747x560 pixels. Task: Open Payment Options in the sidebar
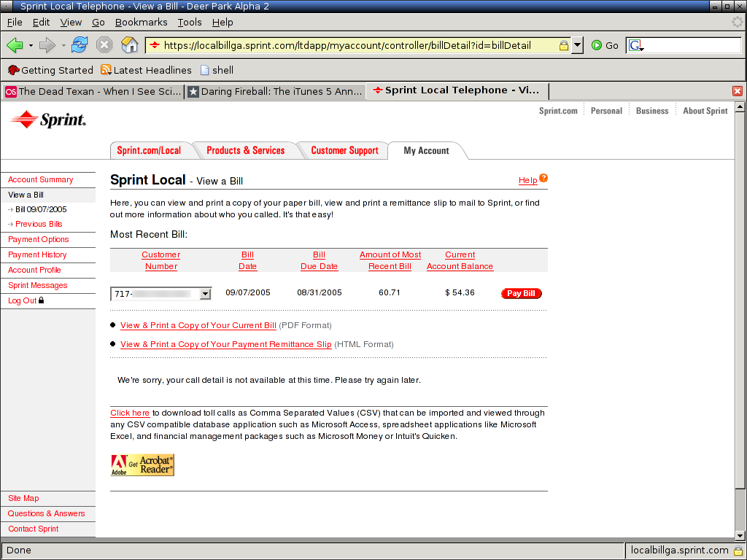coord(38,239)
